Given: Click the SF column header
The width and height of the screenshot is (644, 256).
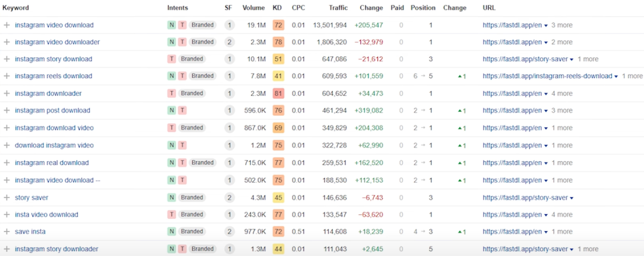Looking at the screenshot, I should coord(228,8).
